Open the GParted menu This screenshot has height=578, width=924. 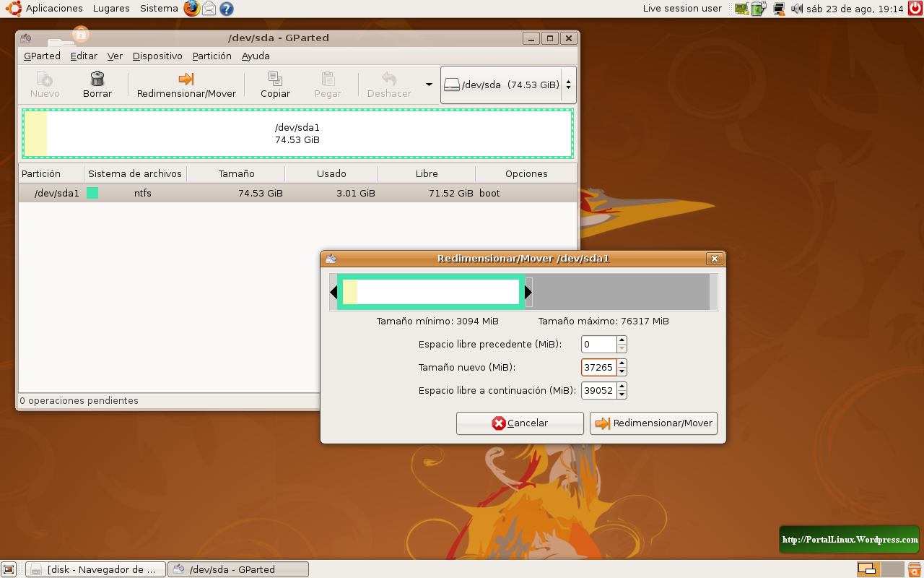pos(42,56)
